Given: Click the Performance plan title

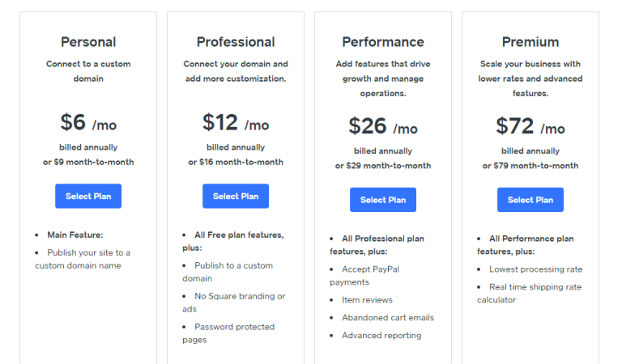Looking at the screenshot, I should pyautogui.click(x=383, y=42).
